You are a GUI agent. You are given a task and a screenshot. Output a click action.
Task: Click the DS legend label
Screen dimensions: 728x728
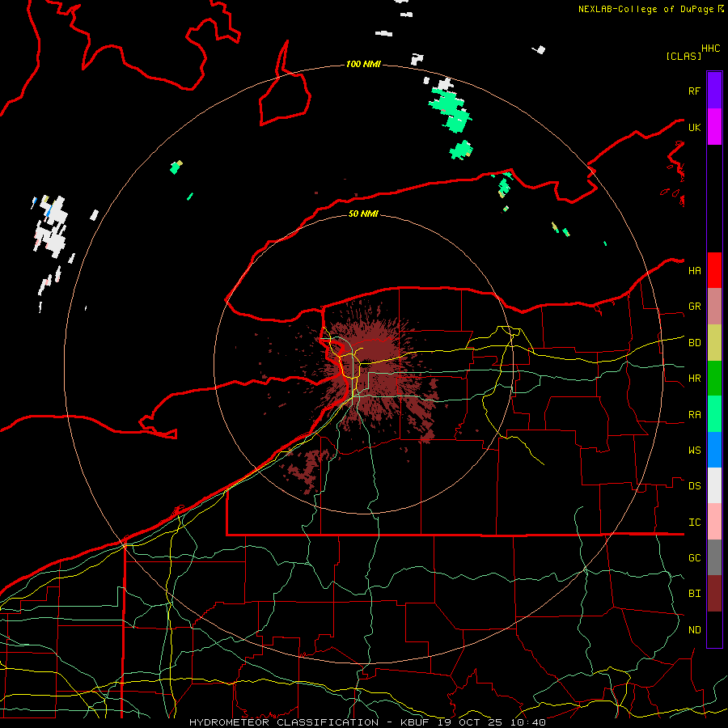click(x=694, y=486)
